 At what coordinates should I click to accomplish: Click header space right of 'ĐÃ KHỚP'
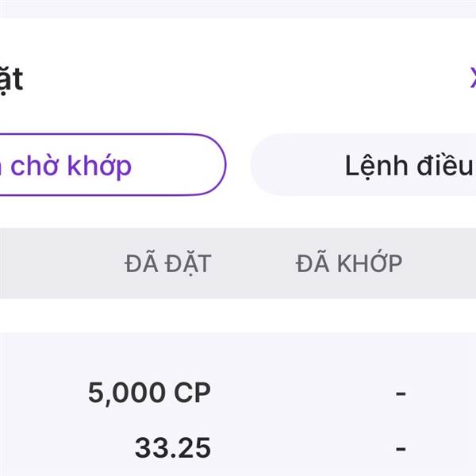[444, 263]
